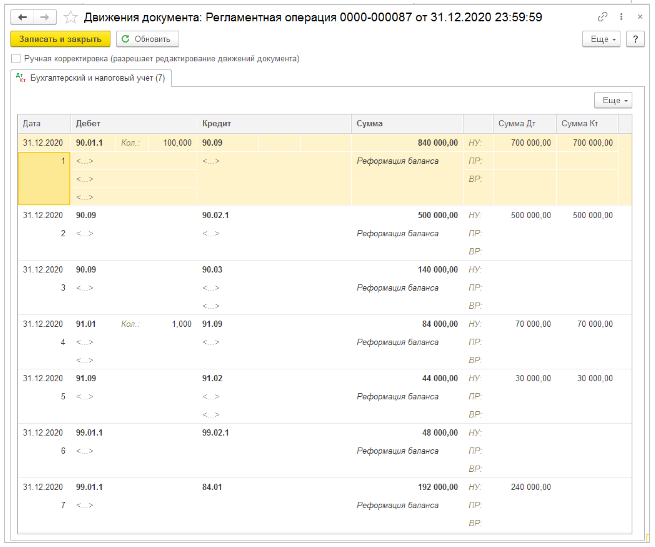Select the quantity value 100,000
This screenshot has width=655, height=547.
pyautogui.click(x=177, y=143)
